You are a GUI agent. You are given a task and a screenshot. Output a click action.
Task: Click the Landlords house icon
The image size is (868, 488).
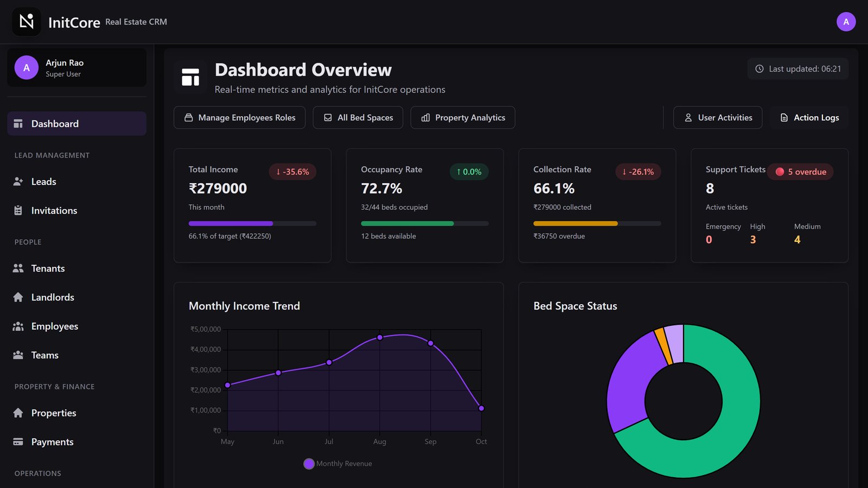pos(18,297)
